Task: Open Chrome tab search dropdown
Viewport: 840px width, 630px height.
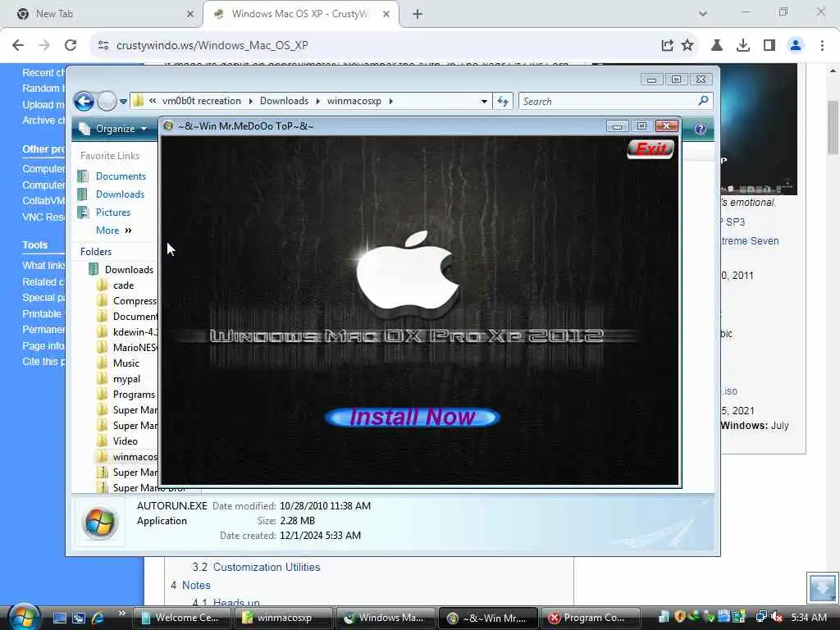Action: tap(703, 13)
